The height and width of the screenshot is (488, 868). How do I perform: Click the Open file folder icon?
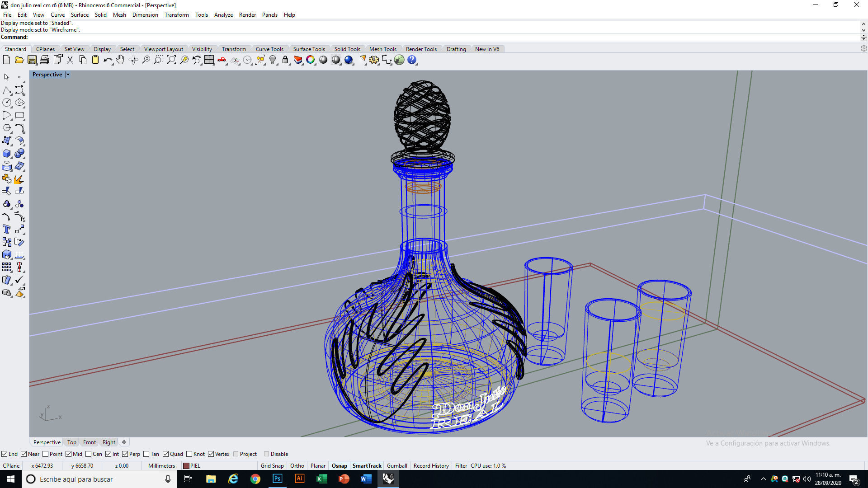click(19, 60)
